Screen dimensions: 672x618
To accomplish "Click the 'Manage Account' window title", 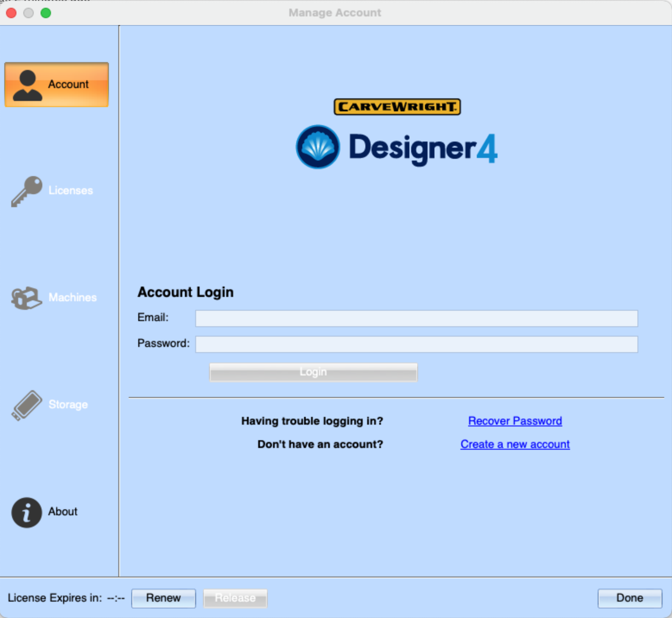I will pyautogui.click(x=335, y=13).
